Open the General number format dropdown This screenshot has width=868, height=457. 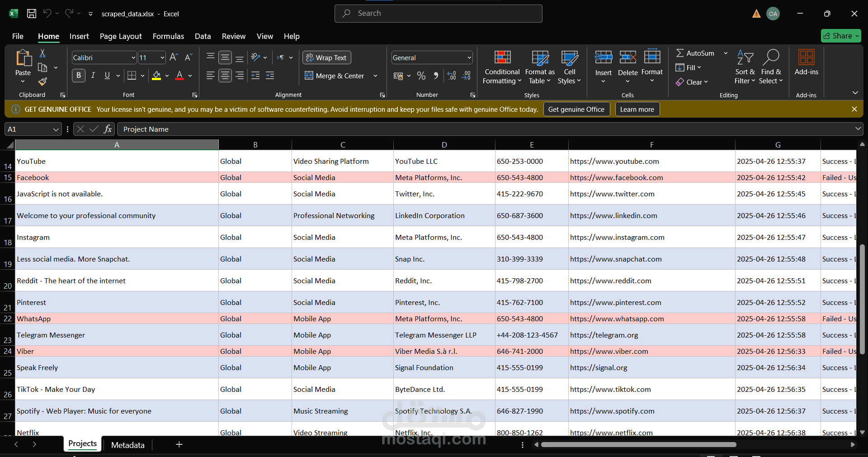click(x=469, y=58)
